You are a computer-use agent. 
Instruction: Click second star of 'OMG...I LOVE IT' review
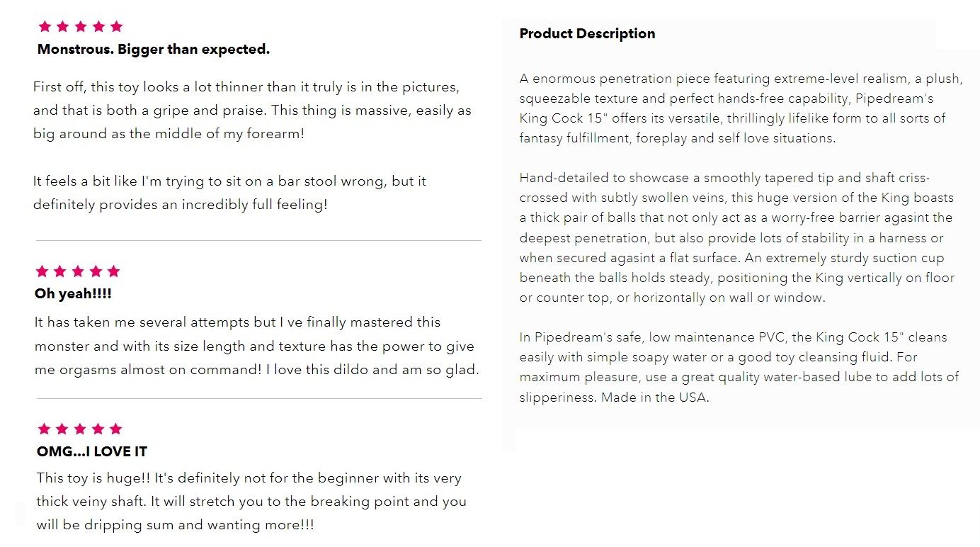point(62,429)
